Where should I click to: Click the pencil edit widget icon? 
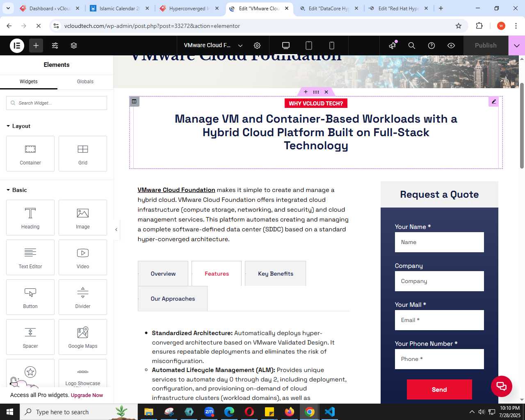[x=494, y=101]
